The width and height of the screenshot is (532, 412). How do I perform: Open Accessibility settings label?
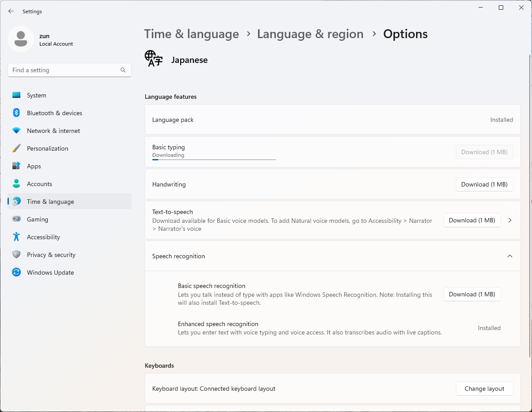43,237
